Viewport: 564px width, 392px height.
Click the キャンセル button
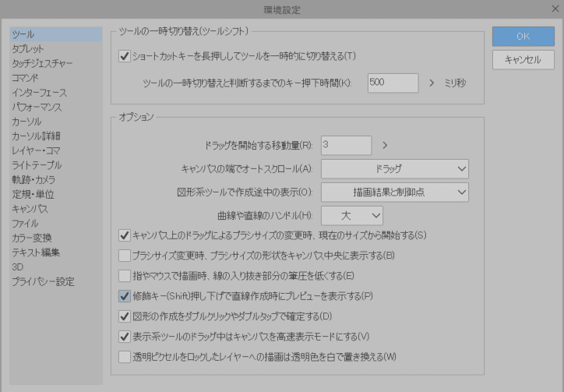tap(523, 60)
